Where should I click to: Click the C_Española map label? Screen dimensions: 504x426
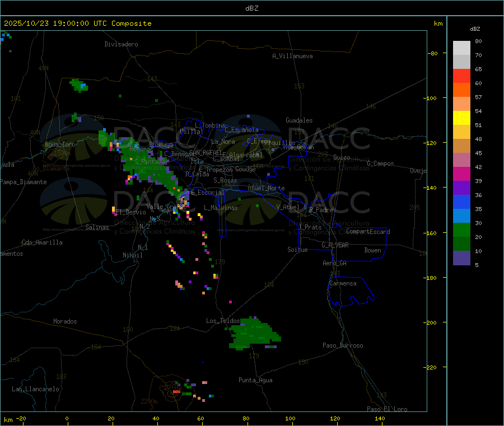click(x=242, y=130)
